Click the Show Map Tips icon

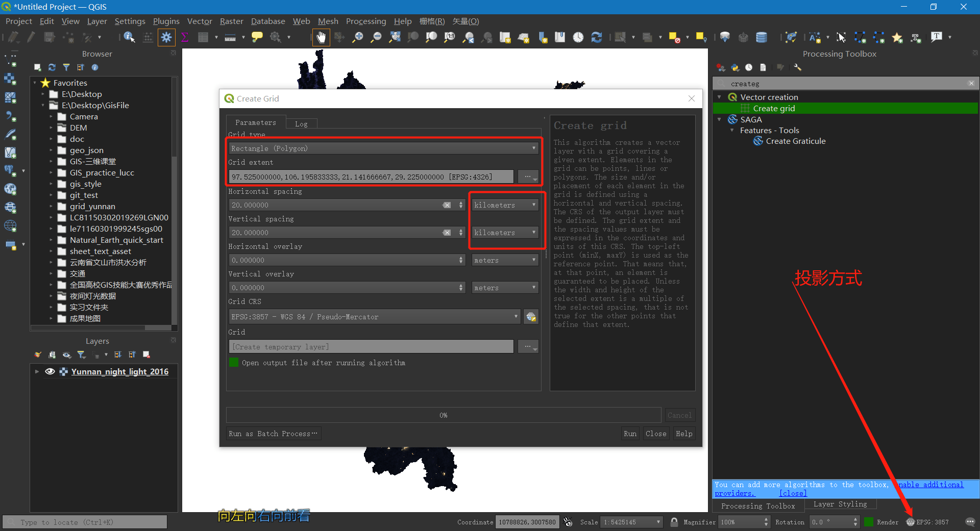(257, 37)
